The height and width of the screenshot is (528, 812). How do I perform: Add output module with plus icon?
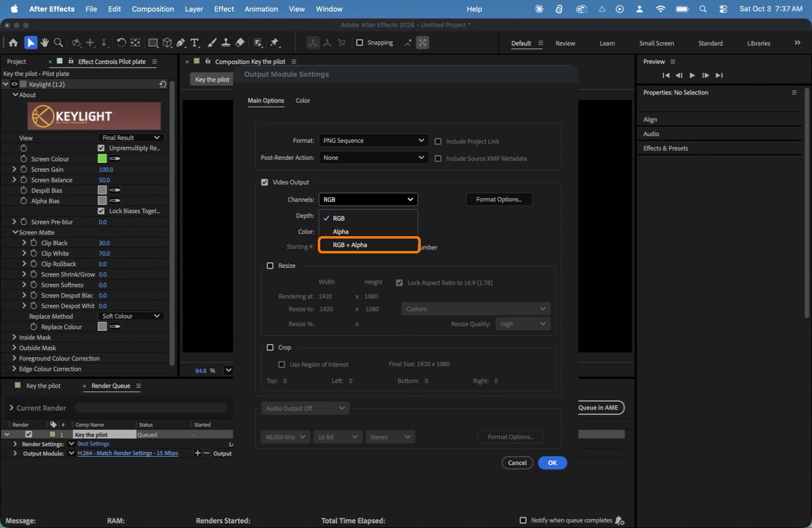pyautogui.click(x=198, y=453)
